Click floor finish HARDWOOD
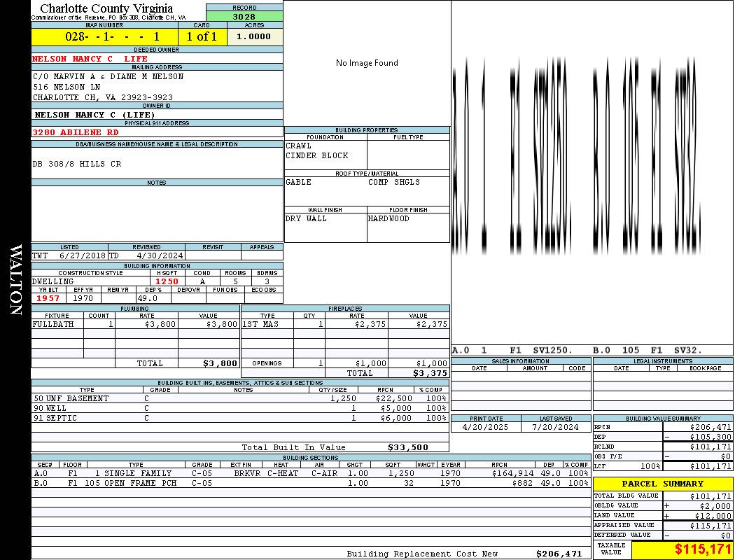This screenshot has width=735, height=560. pyautogui.click(x=388, y=219)
